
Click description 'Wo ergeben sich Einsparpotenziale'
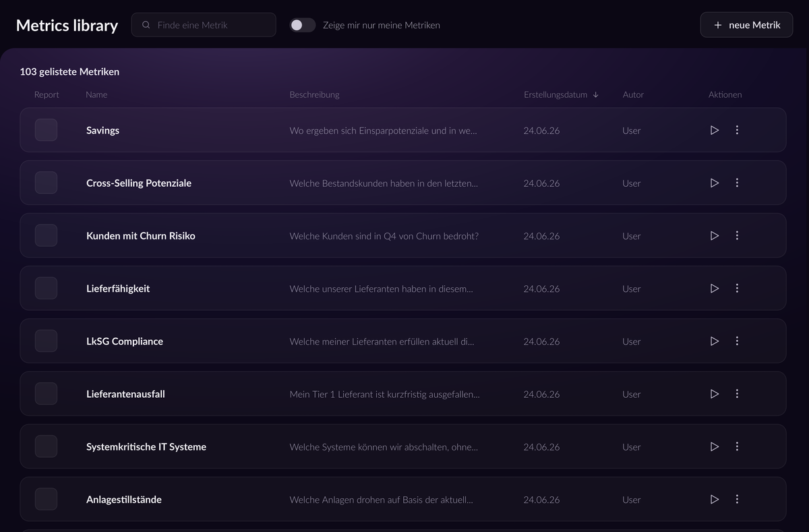click(383, 130)
